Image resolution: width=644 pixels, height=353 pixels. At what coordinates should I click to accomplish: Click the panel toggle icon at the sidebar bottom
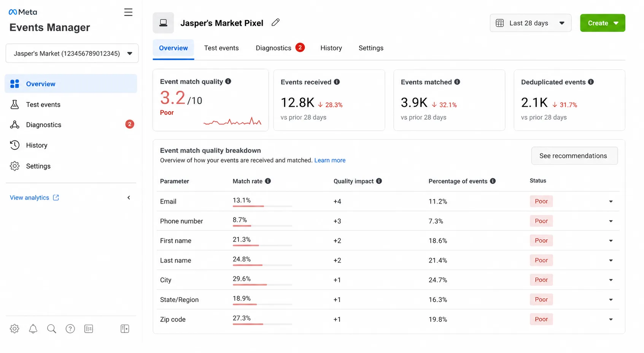click(125, 329)
